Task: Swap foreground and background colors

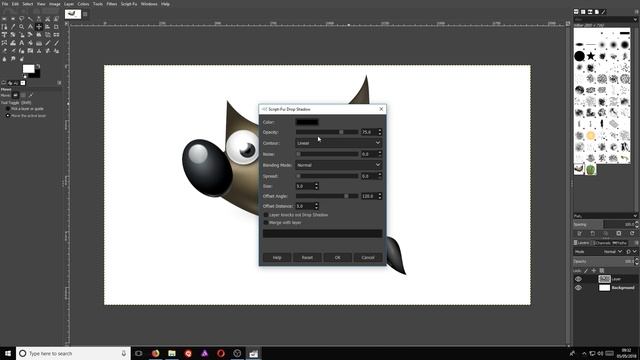Action: tap(38, 66)
